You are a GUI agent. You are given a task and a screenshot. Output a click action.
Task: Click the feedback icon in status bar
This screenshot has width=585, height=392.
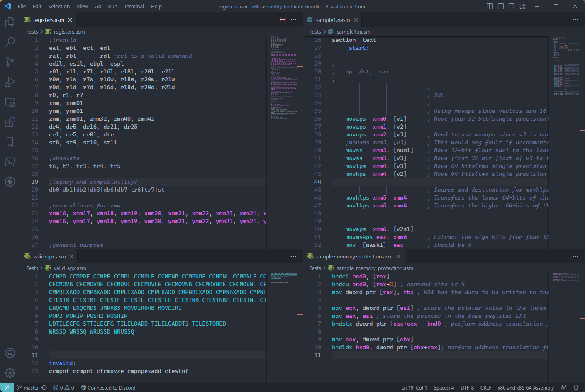pyautogui.click(x=563, y=387)
